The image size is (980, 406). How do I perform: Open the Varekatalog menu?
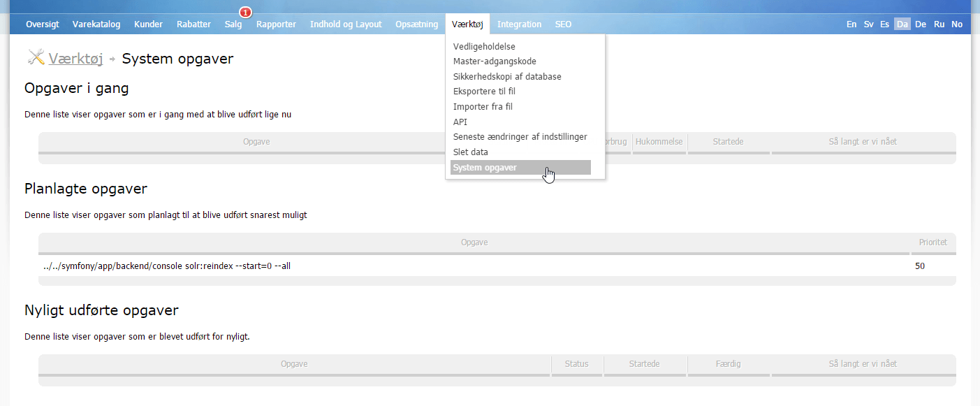96,24
